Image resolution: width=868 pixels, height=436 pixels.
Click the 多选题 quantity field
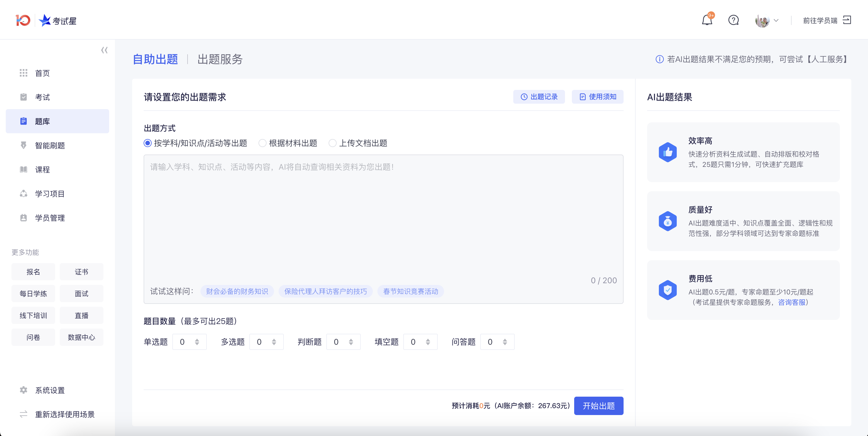coord(266,342)
